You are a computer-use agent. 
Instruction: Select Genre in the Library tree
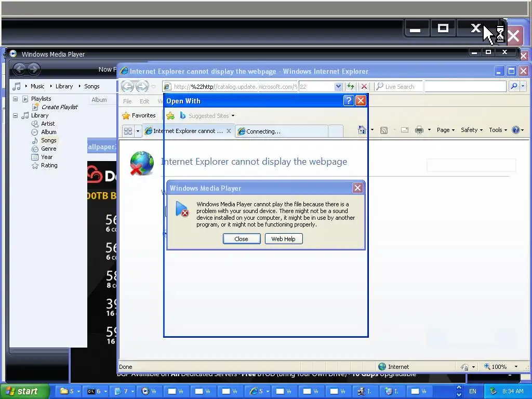click(48, 149)
